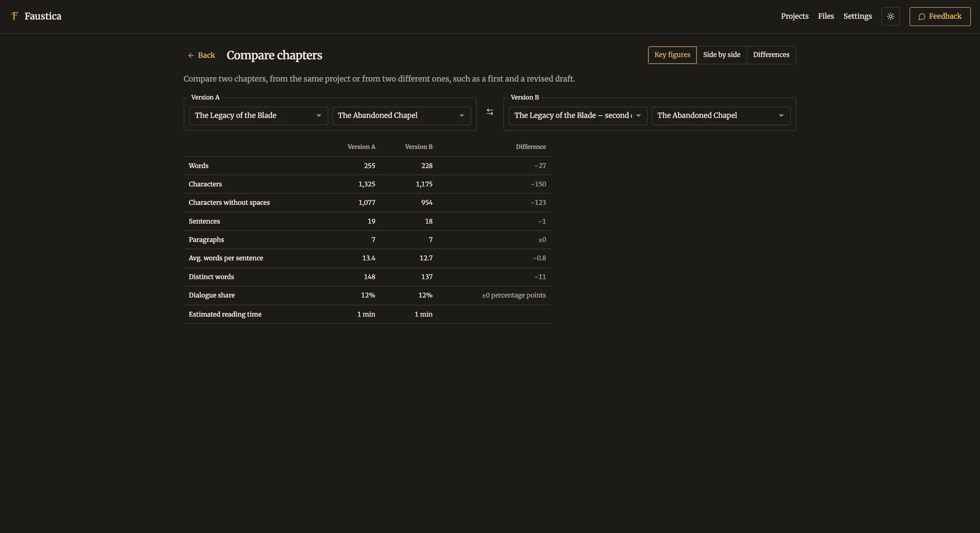Click Avg. words per sentence label

point(226,258)
